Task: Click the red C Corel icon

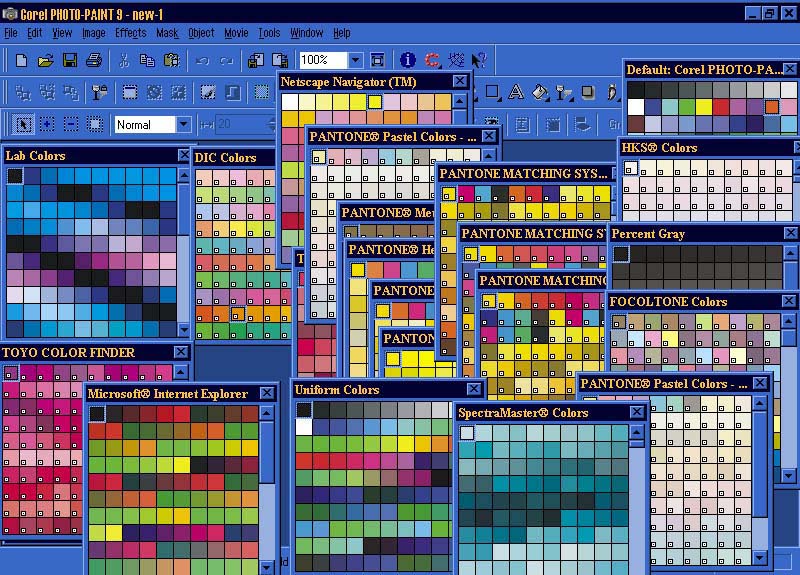Action: (x=432, y=60)
